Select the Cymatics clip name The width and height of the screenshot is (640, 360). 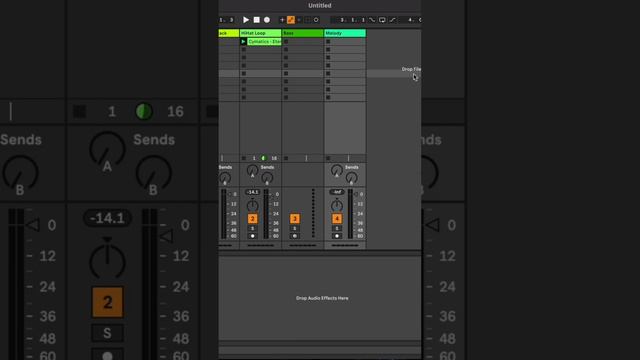point(264,42)
